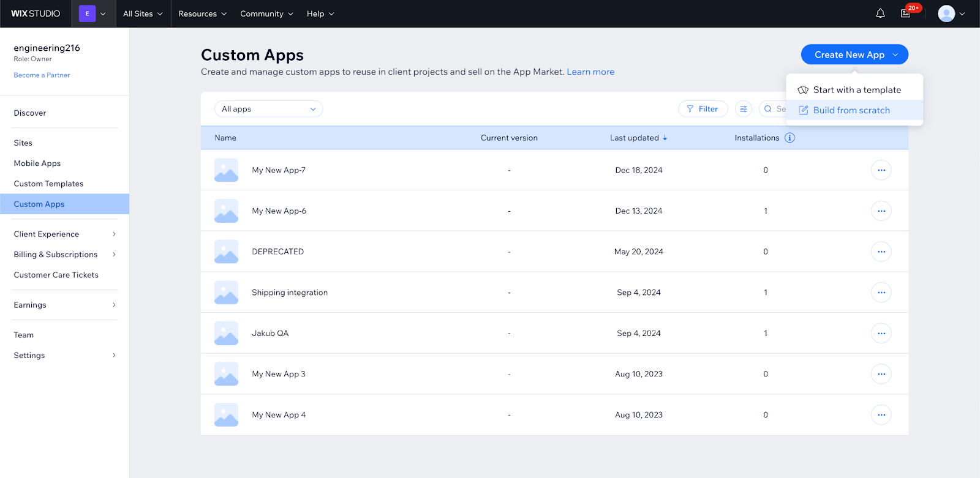Open more actions for Shipping integration
The height and width of the screenshot is (478, 980).
881,293
